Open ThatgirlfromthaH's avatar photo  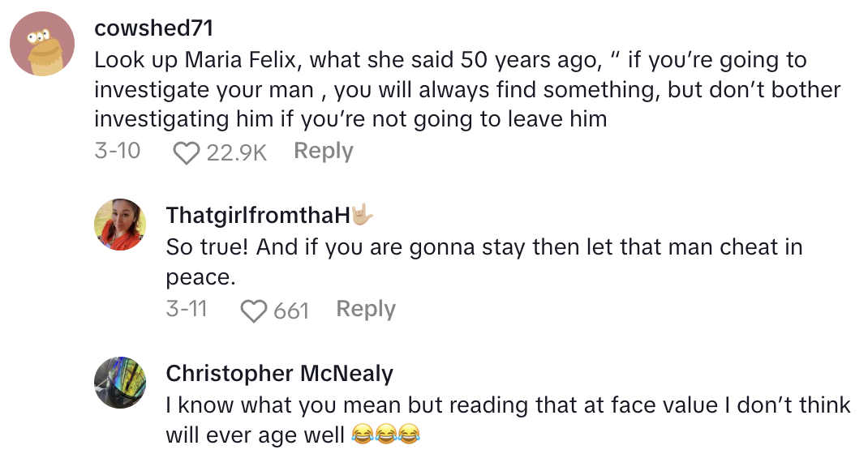(x=120, y=223)
